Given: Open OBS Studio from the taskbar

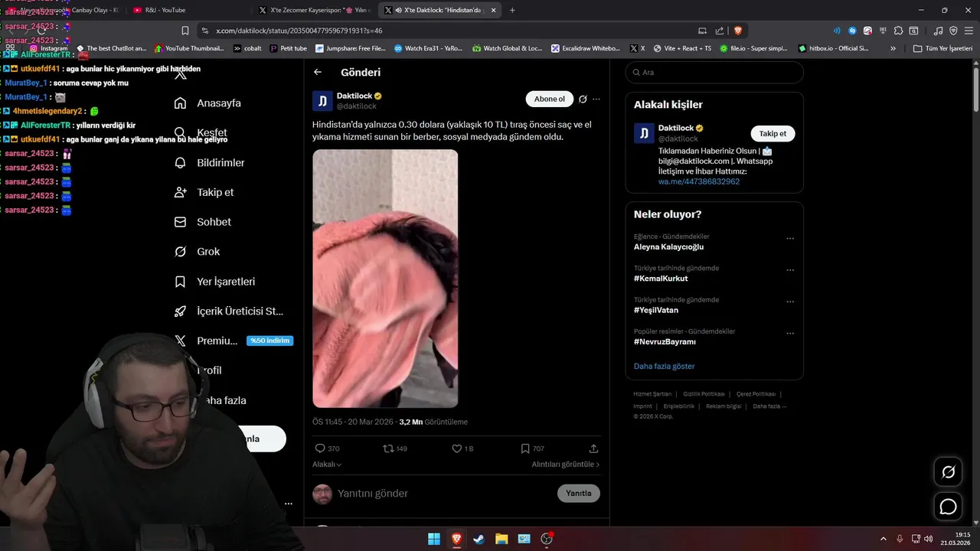Looking at the screenshot, I should (547, 539).
